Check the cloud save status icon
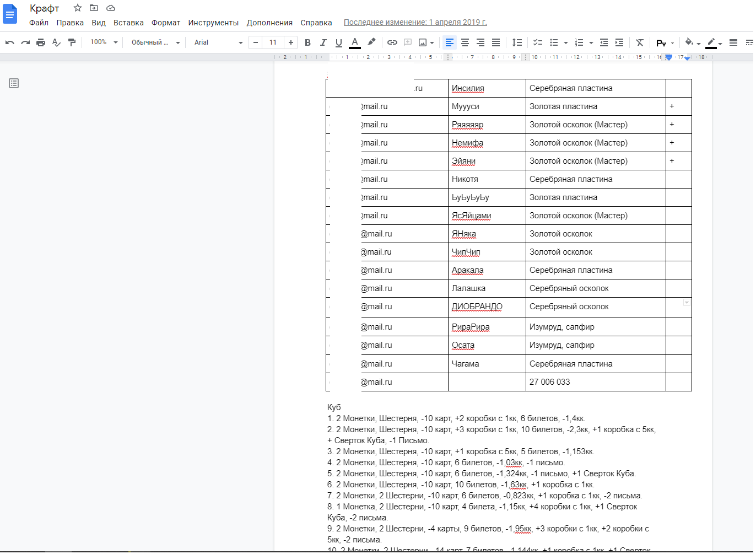 point(111,8)
